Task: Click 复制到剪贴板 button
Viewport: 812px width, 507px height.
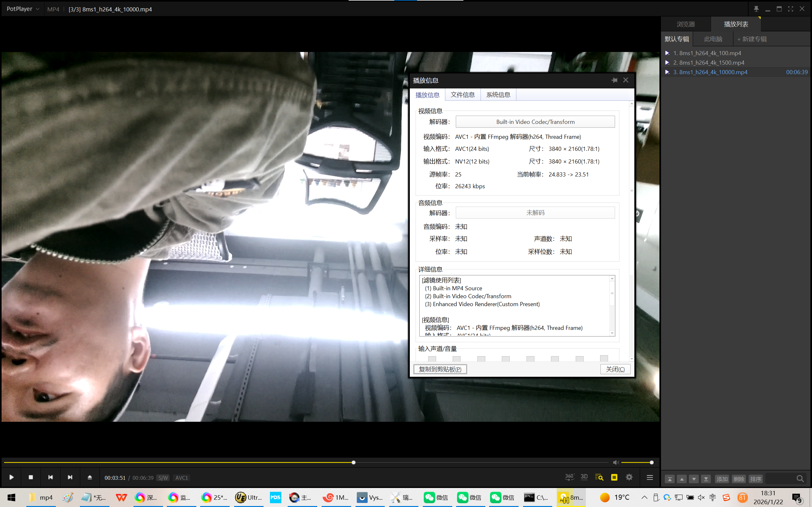Action: pyautogui.click(x=440, y=369)
